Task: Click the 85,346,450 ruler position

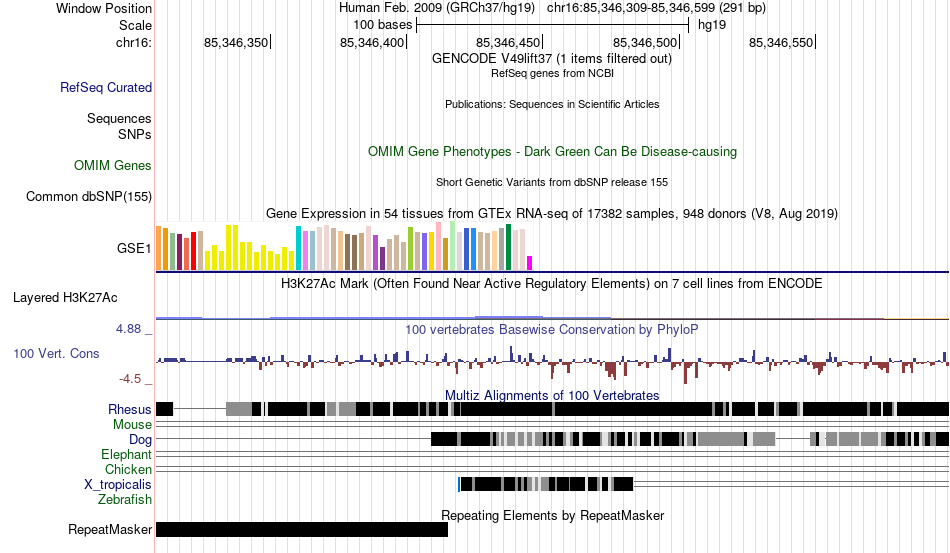Action: click(508, 42)
